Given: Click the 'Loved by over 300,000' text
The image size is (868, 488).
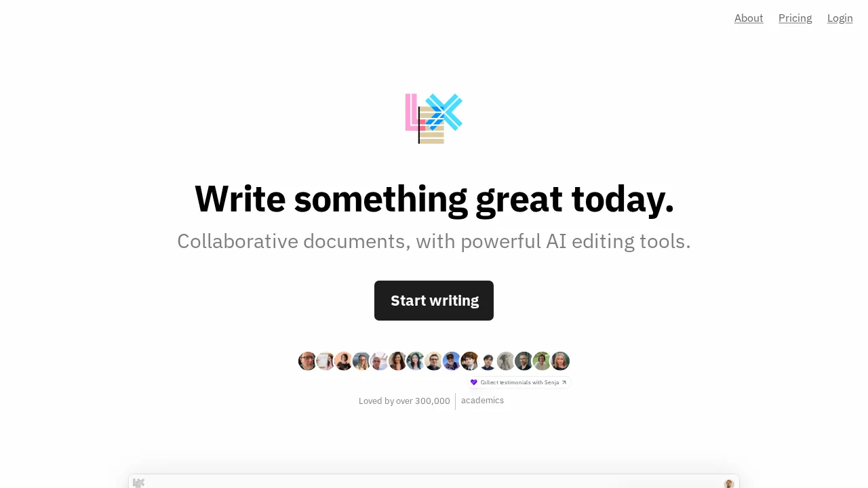Looking at the screenshot, I should pos(404,401).
